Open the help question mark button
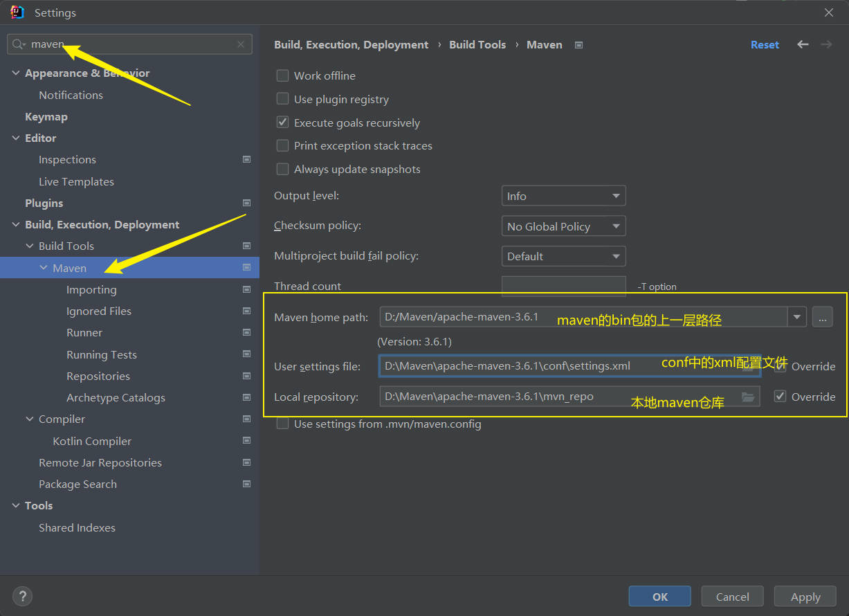The width and height of the screenshot is (849, 616). click(22, 596)
